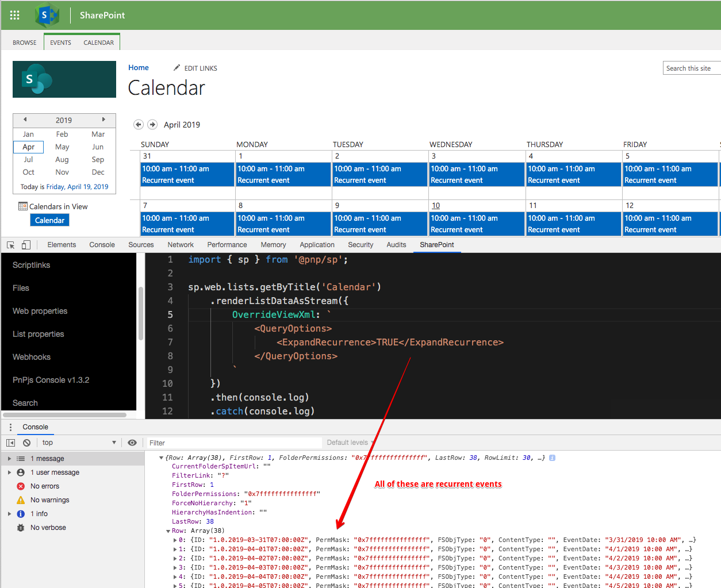Click the Calendars in View grid icon
The image size is (721, 588).
[23, 206]
